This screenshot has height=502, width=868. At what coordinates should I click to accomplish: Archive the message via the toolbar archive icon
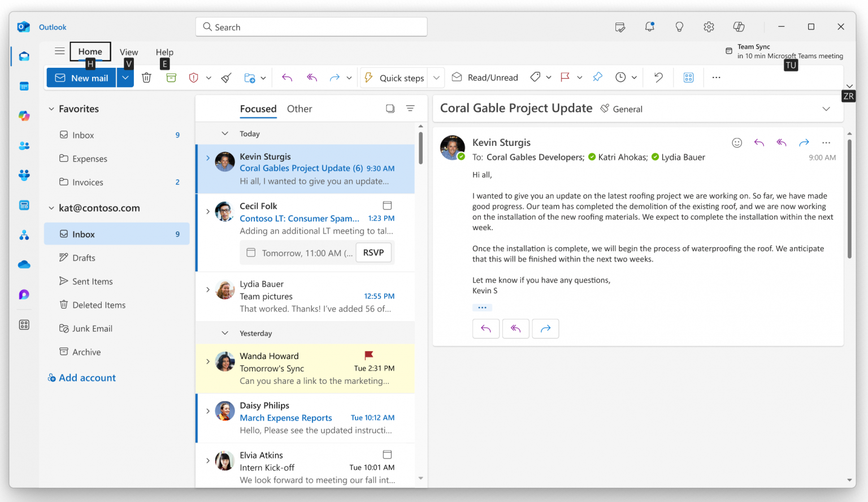pyautogui.click(x=171, y=77)
